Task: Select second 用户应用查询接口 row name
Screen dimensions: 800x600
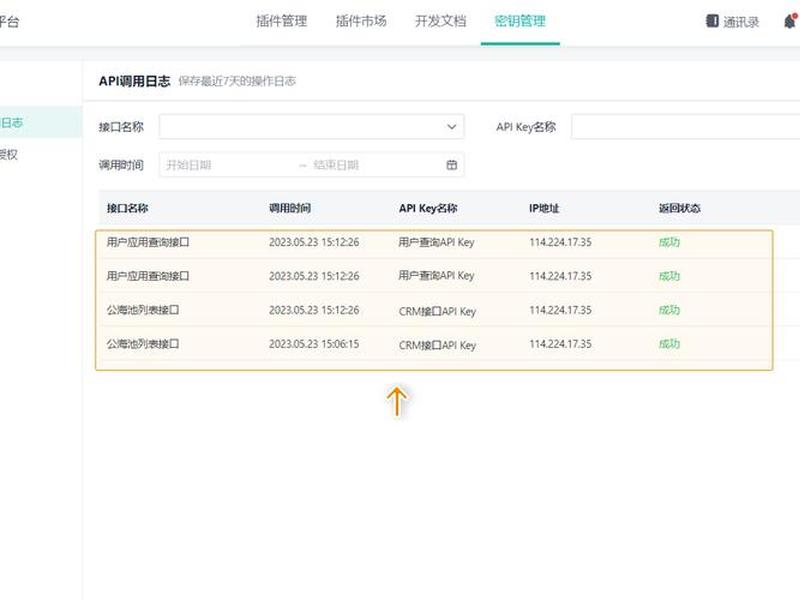Action: 148,276
